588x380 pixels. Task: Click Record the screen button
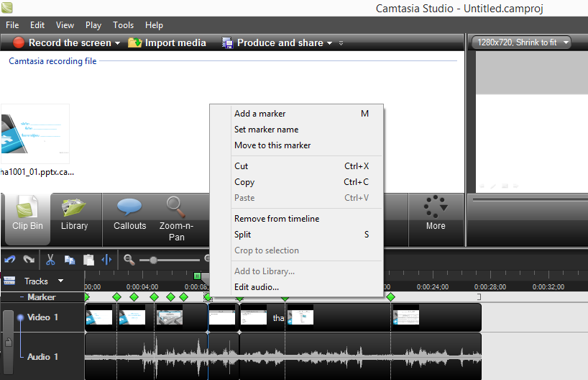pos(62,43)
